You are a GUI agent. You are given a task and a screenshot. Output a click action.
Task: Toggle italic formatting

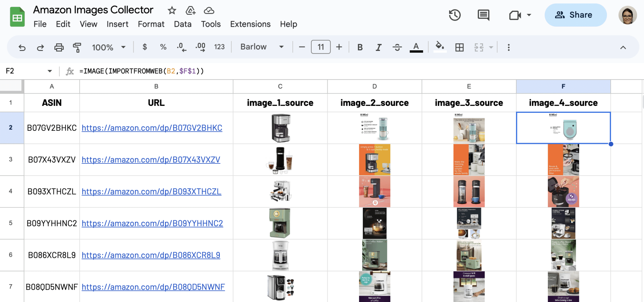point(378,47)
